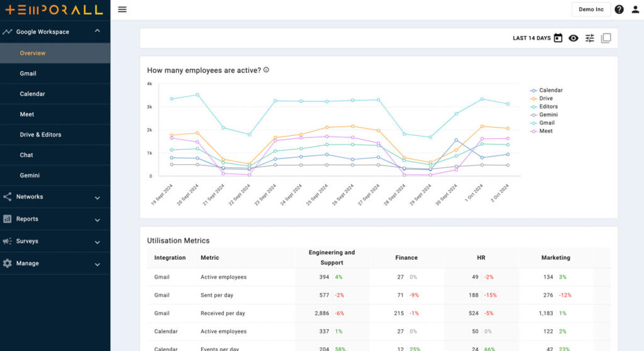Click the Metric column header

pyautogui.click(x=209, y=258)
